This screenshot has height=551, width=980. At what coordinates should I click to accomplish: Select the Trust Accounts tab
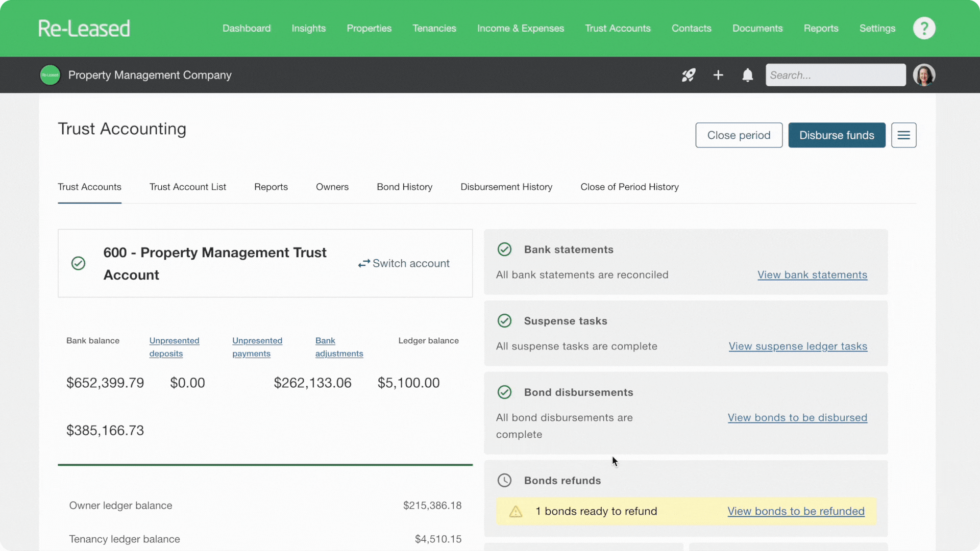click(89, 187)
